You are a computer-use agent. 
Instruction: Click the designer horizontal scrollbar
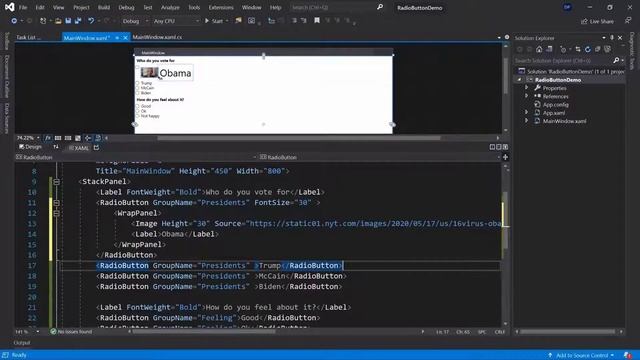[299, 138]
